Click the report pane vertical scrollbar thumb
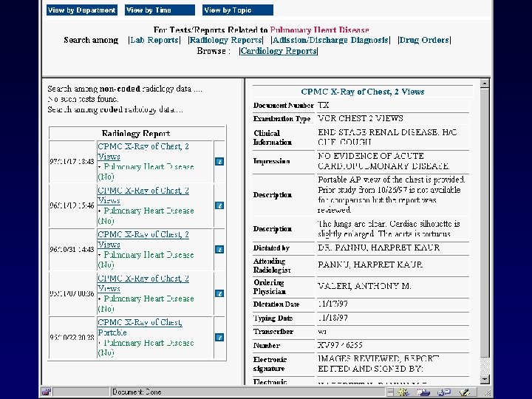Image resolution: width=532 pixels, height=399 pixels. point(485,222)
